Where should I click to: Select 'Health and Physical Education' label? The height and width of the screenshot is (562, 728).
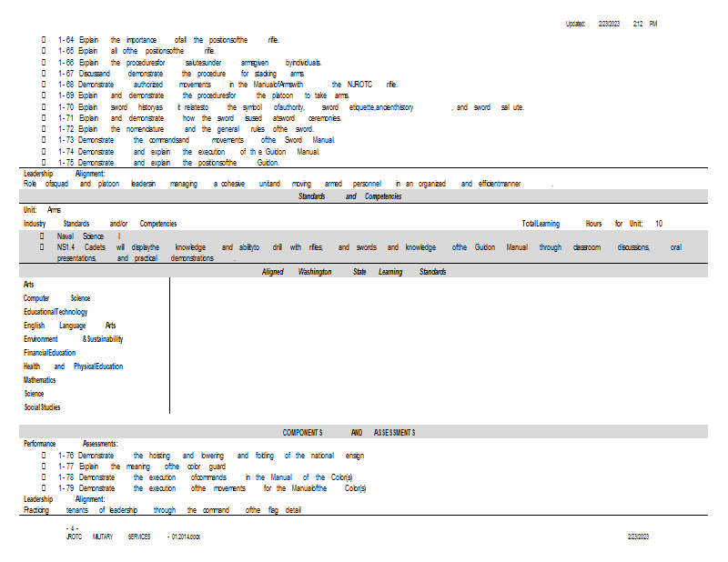tap(74, 366)
